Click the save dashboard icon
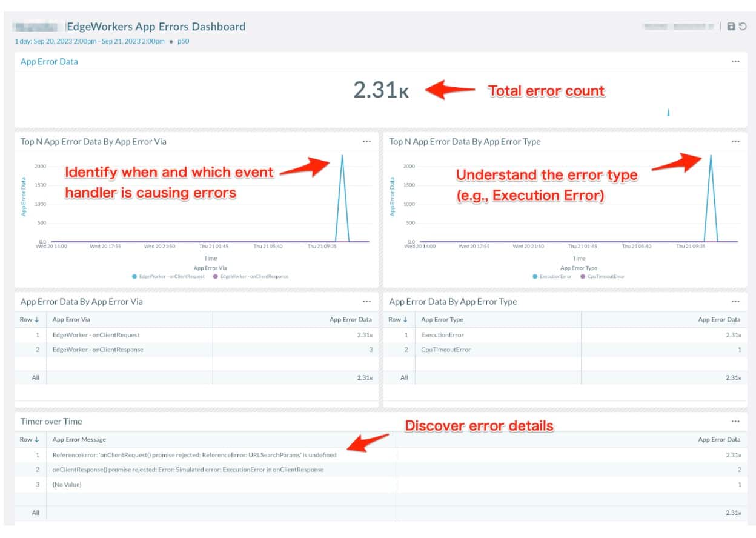 tap(731, 27)
